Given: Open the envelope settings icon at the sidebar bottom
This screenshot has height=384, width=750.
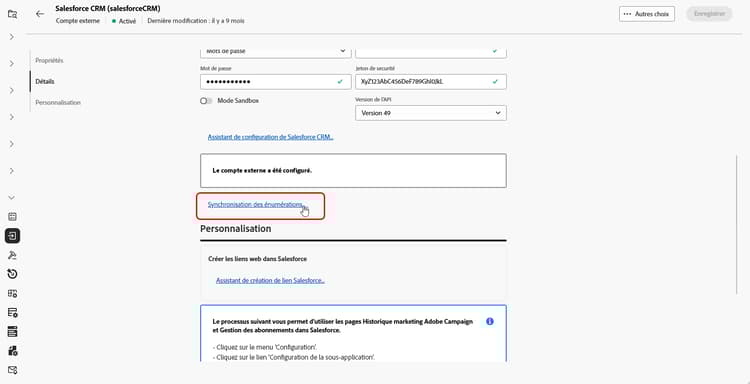Looking at the screenshot, I should pyautogui.click(x=12, y=370).
